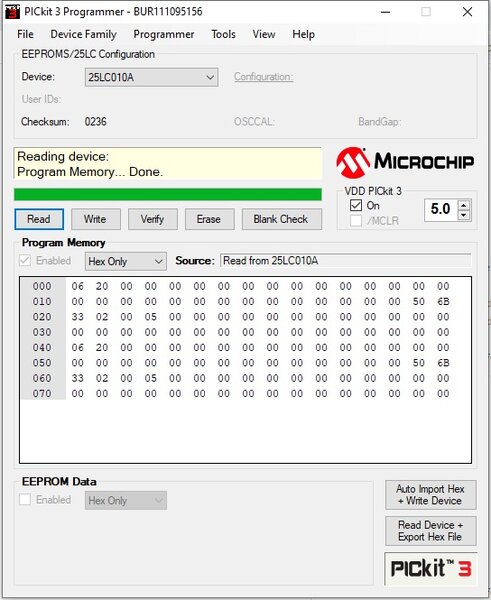This screenshot has height=600, width=491.
Task: Expand the Program Memory Hex Only dropdown
Action: [126, 261]
